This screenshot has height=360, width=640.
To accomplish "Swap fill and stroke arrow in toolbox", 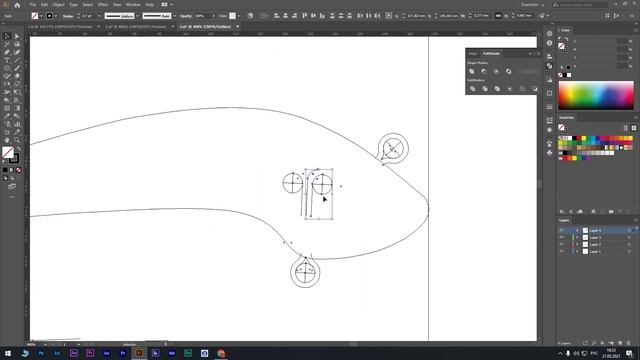I will pyautogui.click(x=18, y=149).
